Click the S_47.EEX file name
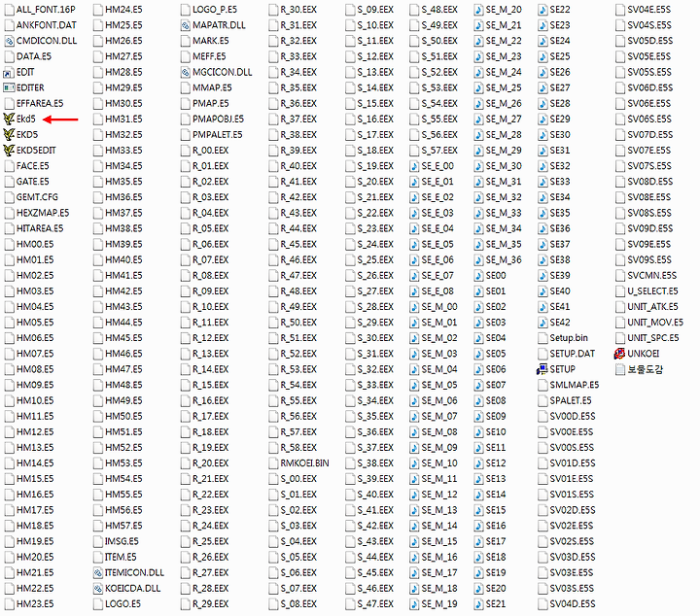Screen dimensions: 700x616 (375, 604)
